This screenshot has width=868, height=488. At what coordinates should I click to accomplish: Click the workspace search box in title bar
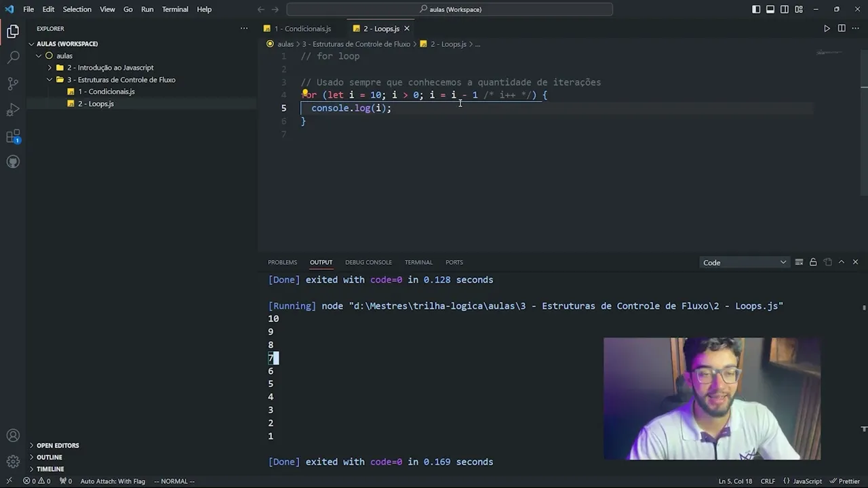click(x=450, y=9)
